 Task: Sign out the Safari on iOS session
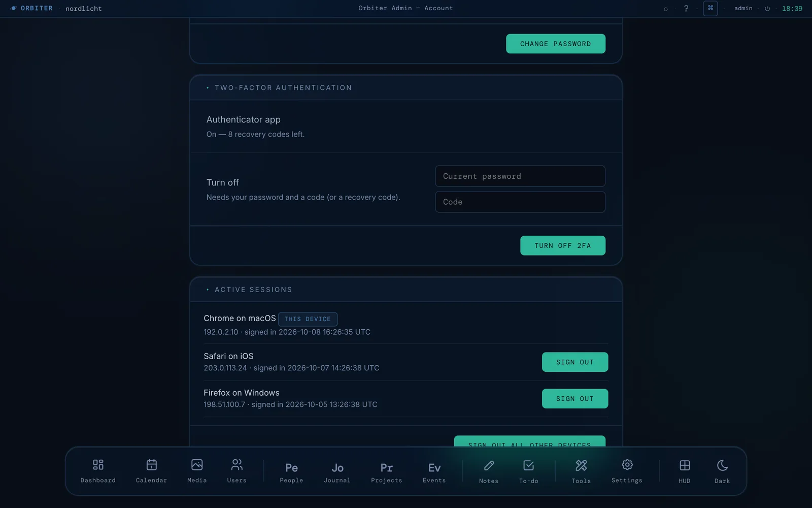coord(575,362)
